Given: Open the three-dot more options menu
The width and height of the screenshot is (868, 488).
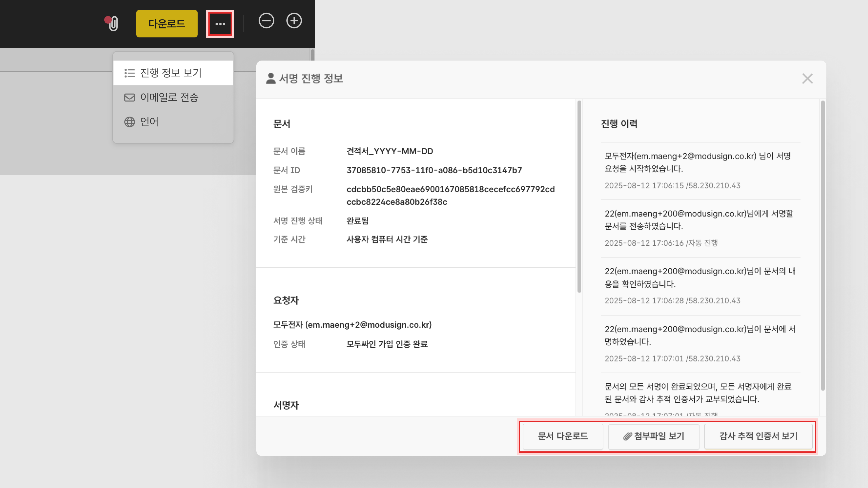Looking at the screenshot, I should click(220, 24).
